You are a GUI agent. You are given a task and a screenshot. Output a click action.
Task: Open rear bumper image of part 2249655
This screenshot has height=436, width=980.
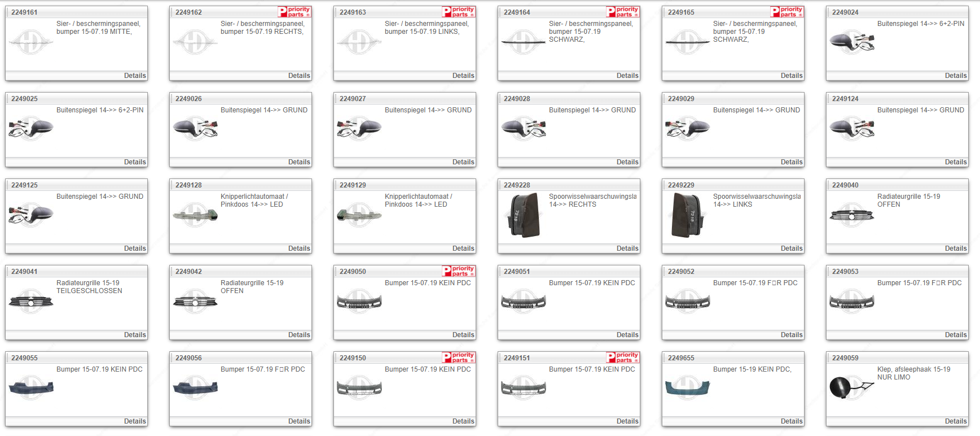pyautogui.click(x=687, y=387)
